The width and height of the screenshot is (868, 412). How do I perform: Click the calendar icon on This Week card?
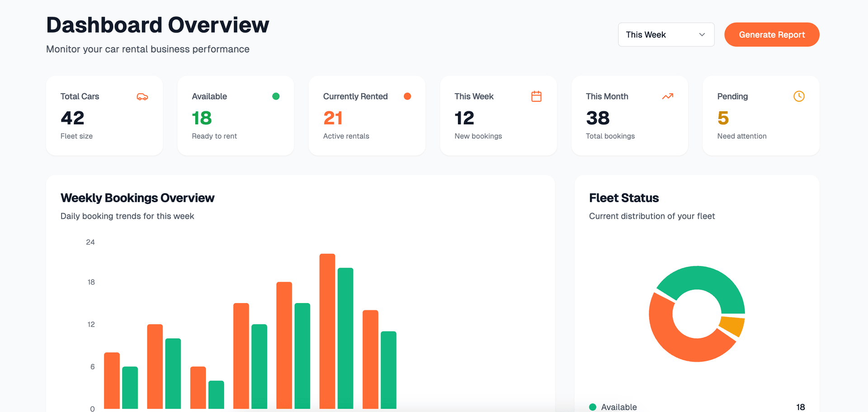(536, 96)
